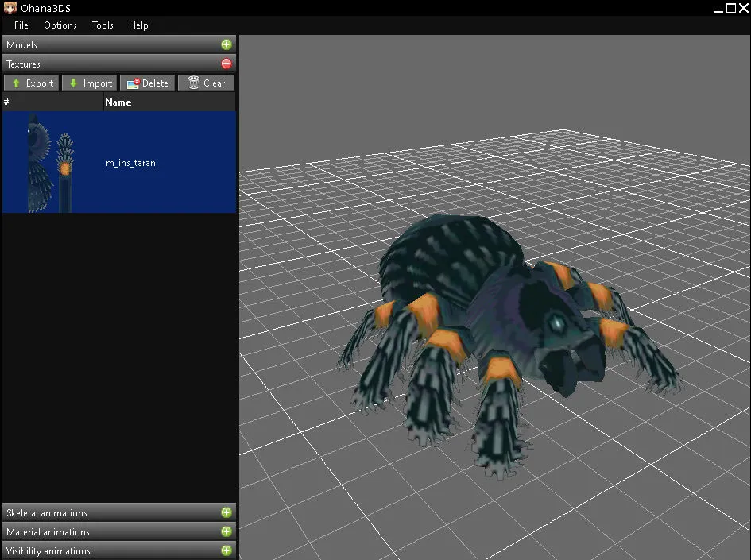This screenshot has height=560, width=751.
Task: Click the green plus icon beside Models
Action: (226, 44)
